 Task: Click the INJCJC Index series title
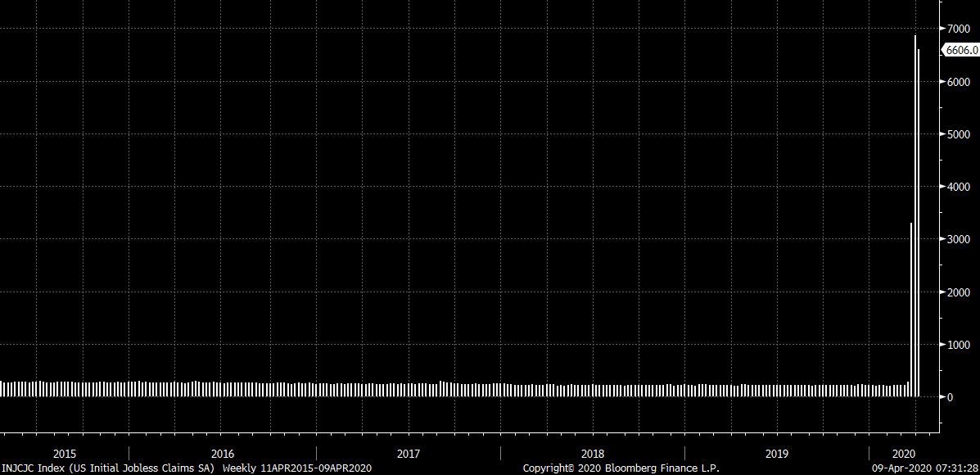109,468
